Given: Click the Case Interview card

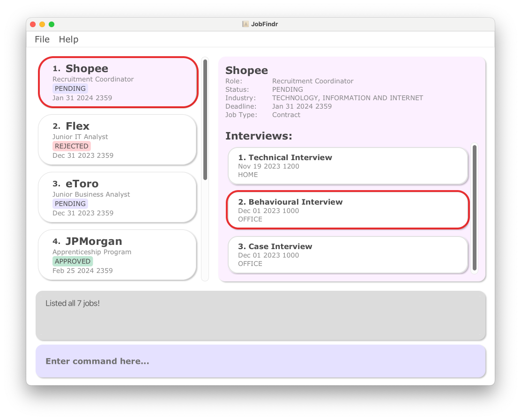Looking at the screenshot, I should coord(348,255).
